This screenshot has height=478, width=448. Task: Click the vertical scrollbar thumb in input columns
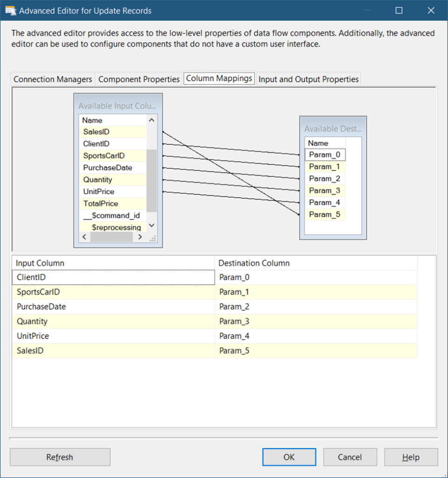[x=152, y=181]
